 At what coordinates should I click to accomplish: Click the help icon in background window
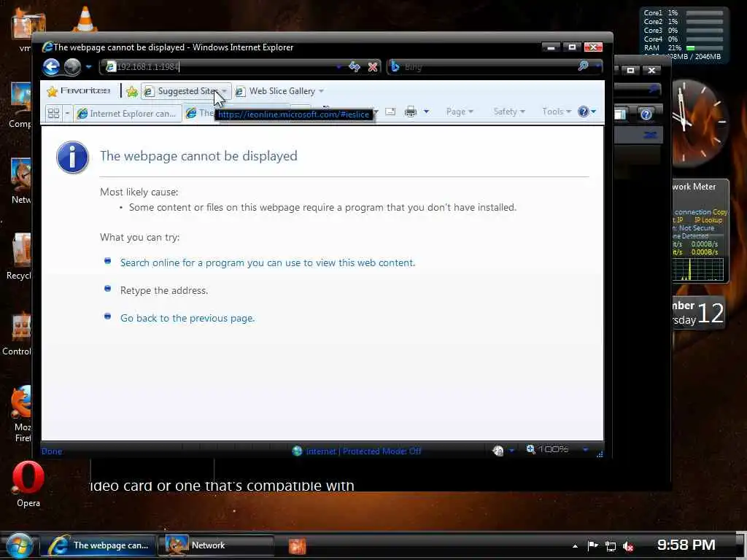click(646, 114)
